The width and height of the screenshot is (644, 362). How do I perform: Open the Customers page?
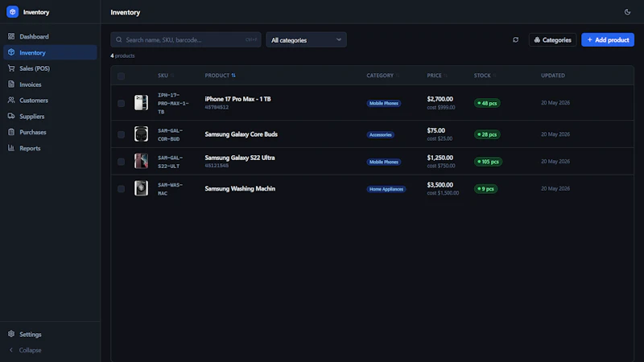[50, 100]
